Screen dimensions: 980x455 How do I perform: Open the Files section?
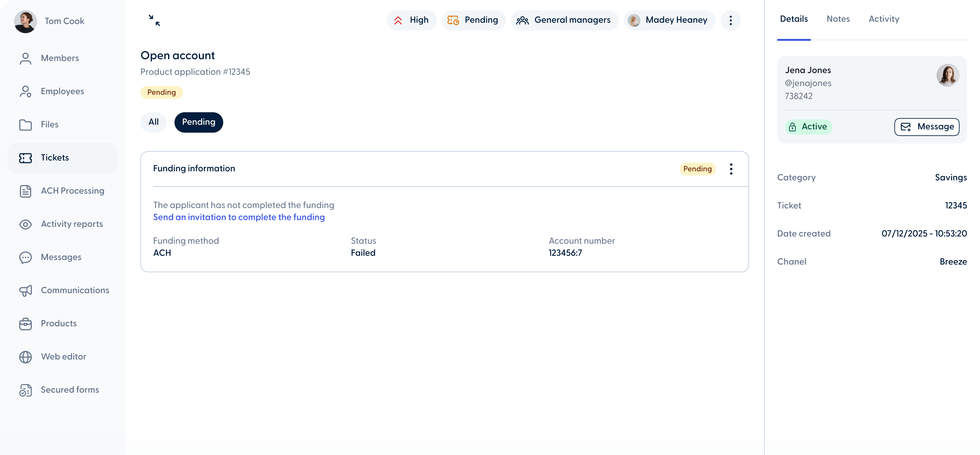click(x=50, y=124)
